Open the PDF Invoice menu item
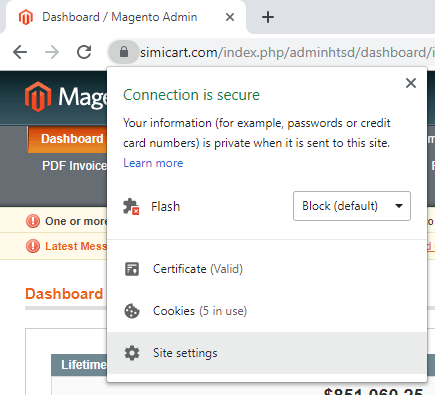435x395 pixels. pyautogui.click(x=74, y=166)
